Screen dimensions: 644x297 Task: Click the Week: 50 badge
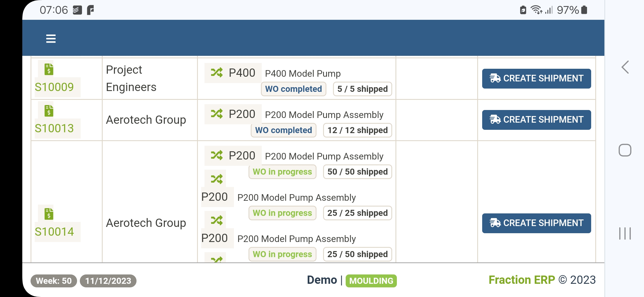pyautogui.click(x=54, y=281)
